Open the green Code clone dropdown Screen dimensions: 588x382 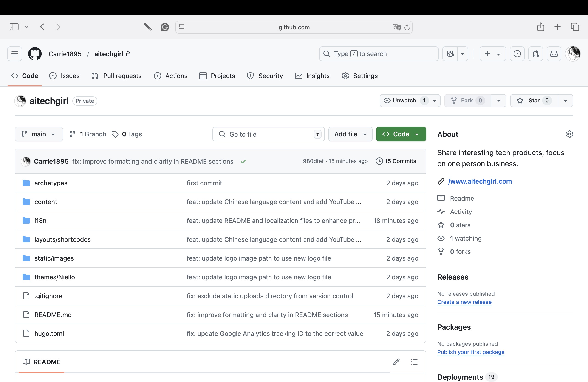(x=401, y=134)
